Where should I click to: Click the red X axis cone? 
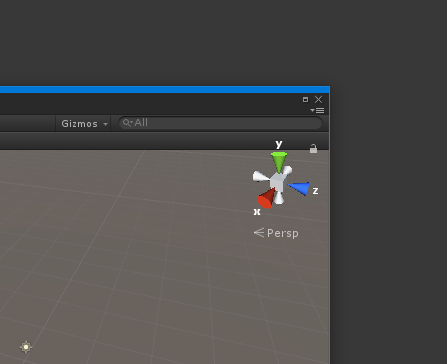266,199
